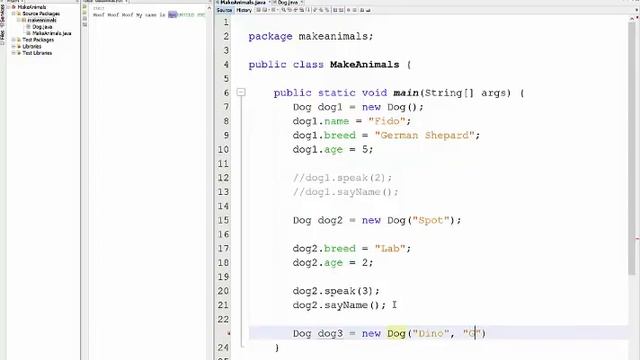This screenshot has width=640, height=360.
Task: Click the Test Libraries folder icon
Action: [x=19, y=53]
